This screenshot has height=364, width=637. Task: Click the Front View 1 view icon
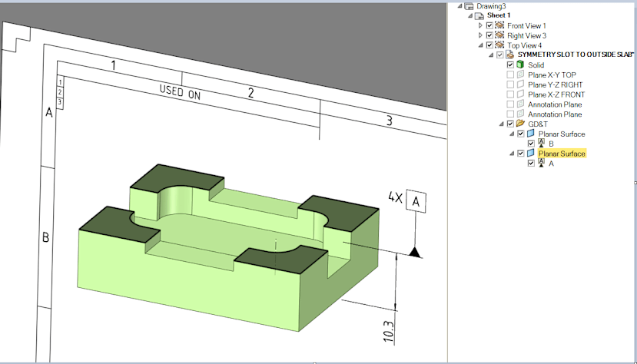click(499, 25)
